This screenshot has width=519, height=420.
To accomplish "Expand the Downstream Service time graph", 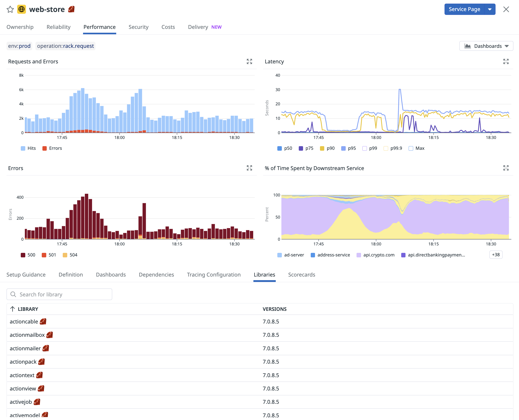I will tap(506, 168).
